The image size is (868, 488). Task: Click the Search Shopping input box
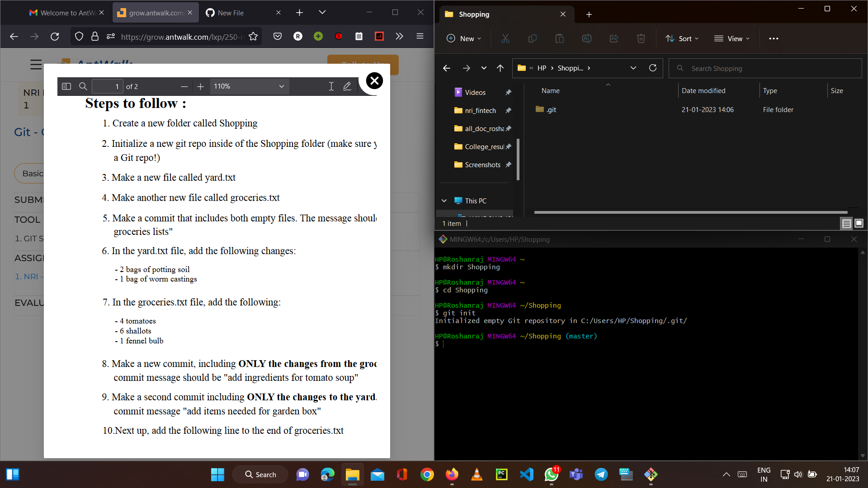point(765,68)
